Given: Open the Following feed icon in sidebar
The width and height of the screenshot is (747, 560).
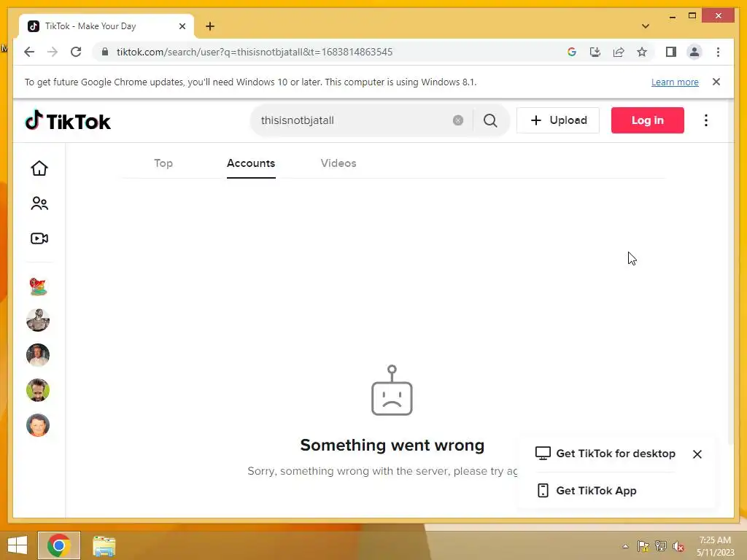Looking at the screenshot, I should (x=39, y=203).
